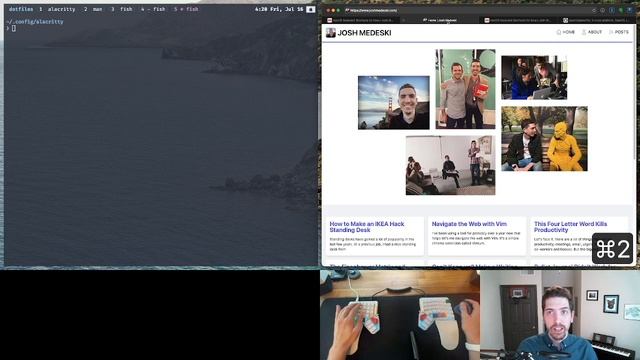Click the JOSH MEDESKI site title
Screen dimensions: 640x360
tap(364, 33)
